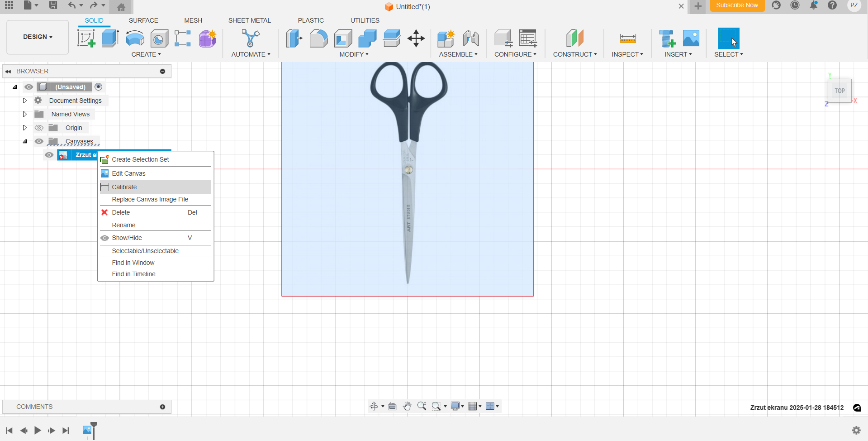Open the Joint tool in Assemble
This screenshot has height=441, width=868.
coord(471,38)
